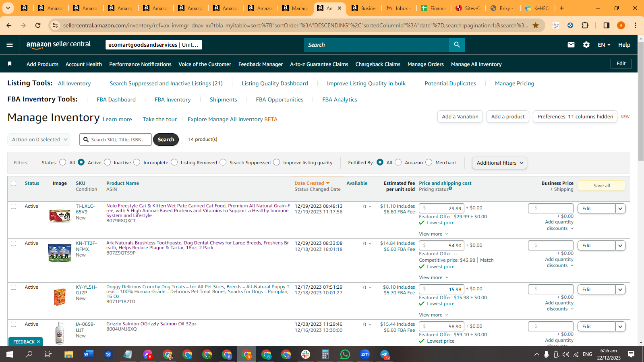Image resolution: width=644 pixels, height=362 pixels.
Task: Open the Action on 0 selected dropdown
Action: pyautogui.click(x=39, y=140)
